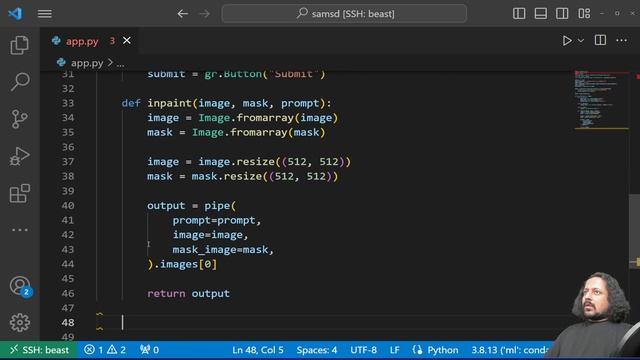
Task: Click 'prompt=prompt,' on line 41
Action: pos(216,220)
